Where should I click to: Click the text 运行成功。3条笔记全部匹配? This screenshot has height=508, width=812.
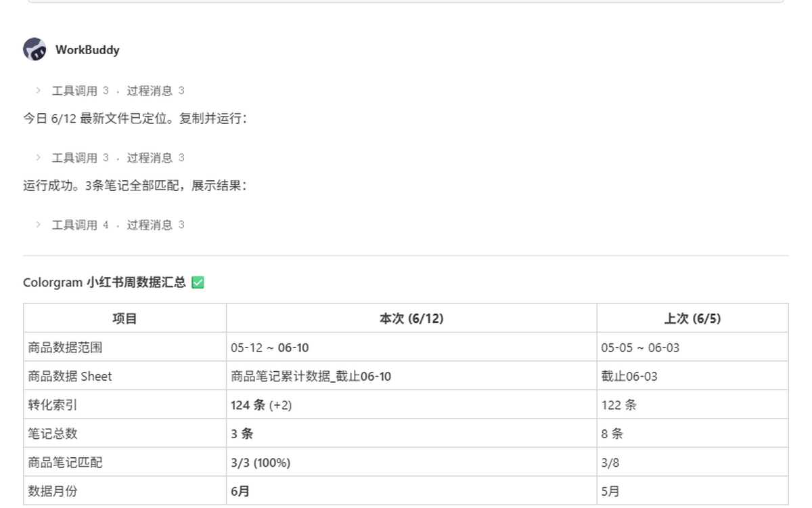coord(101,185)
